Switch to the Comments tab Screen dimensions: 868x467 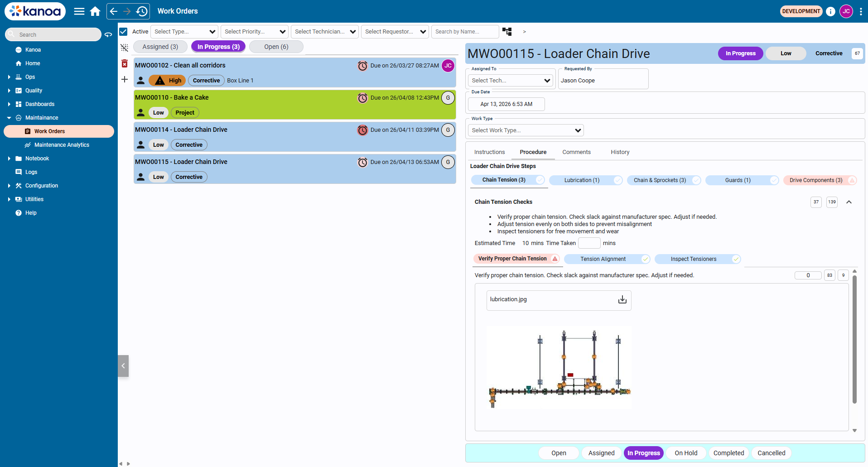[576, 152]
